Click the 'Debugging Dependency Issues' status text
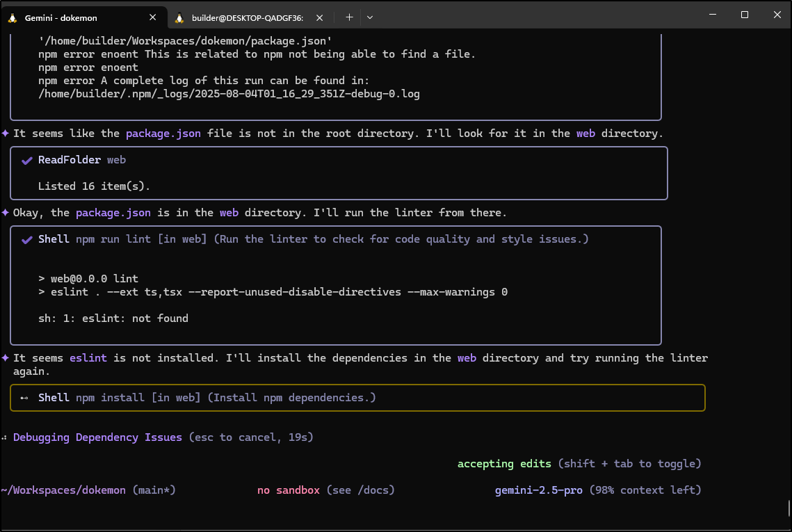Viewport: 792px width, 532px height. click(x=97, y=437)
